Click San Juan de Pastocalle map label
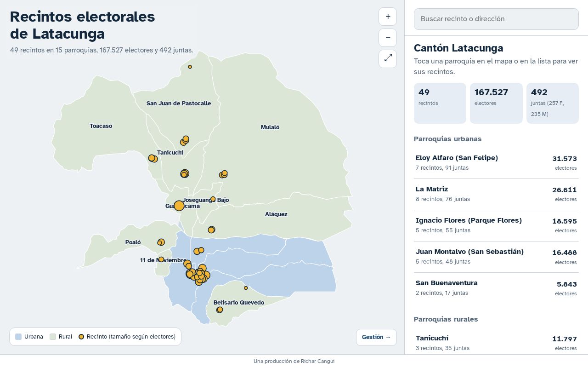Screen dimensions: 588x368 point(179,103)
